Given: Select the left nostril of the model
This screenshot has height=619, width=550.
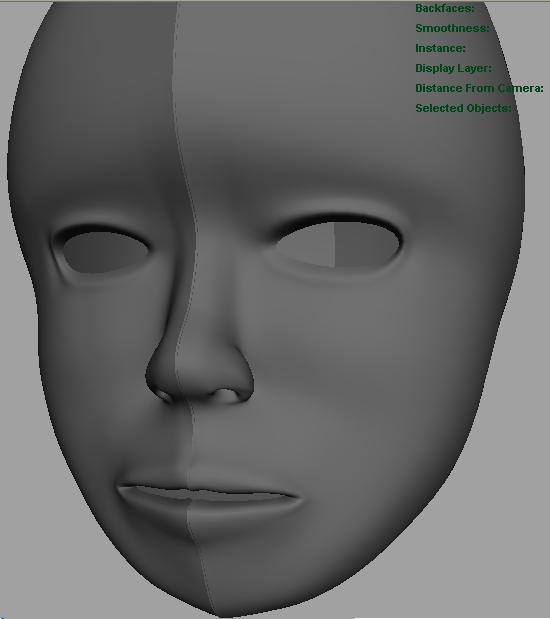Looking at the screenshot, I should (163, 394).
